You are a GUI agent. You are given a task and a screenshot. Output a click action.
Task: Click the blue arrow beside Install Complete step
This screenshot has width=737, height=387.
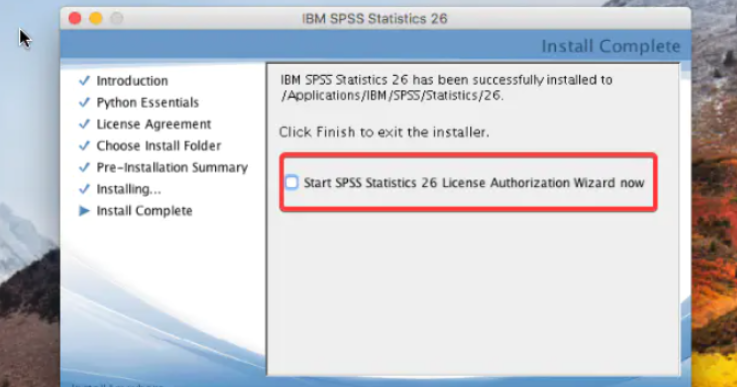(84, 211)
